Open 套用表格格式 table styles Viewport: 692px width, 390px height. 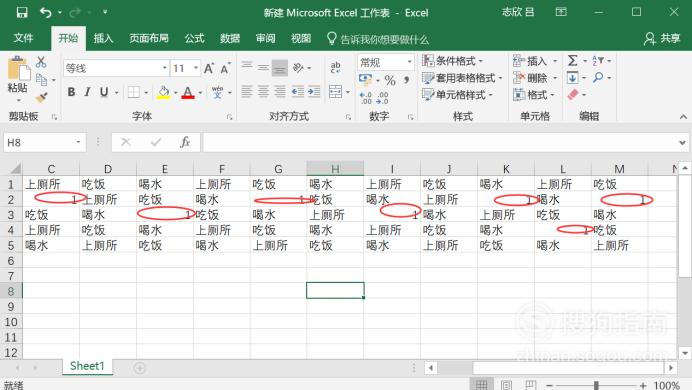point(462,78)
